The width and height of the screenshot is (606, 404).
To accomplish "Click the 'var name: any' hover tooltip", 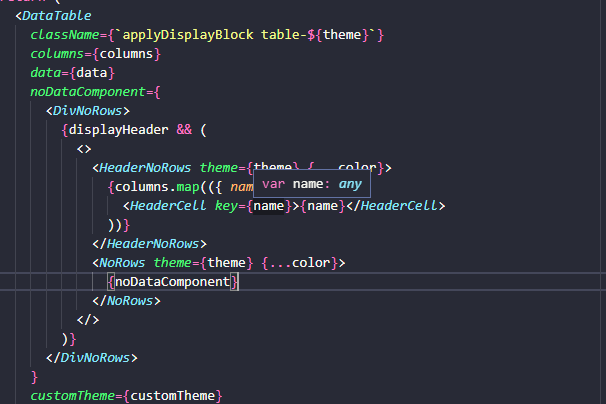I will coord(312,184).
